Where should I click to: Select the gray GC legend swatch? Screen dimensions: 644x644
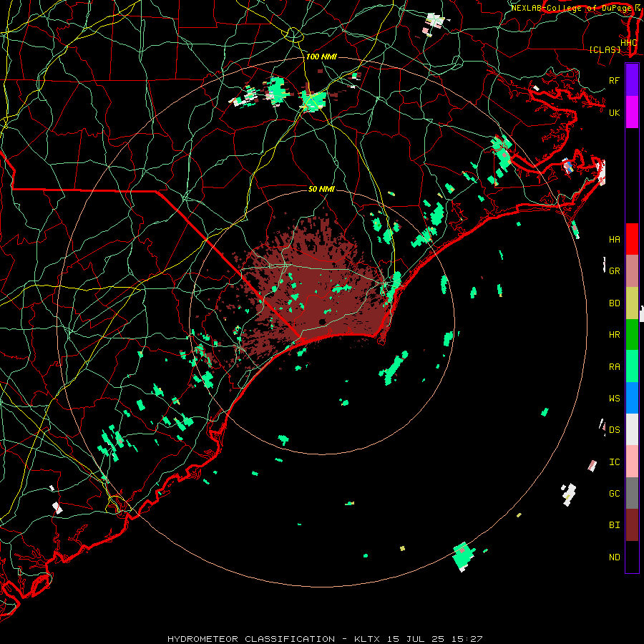coord(632,493)
